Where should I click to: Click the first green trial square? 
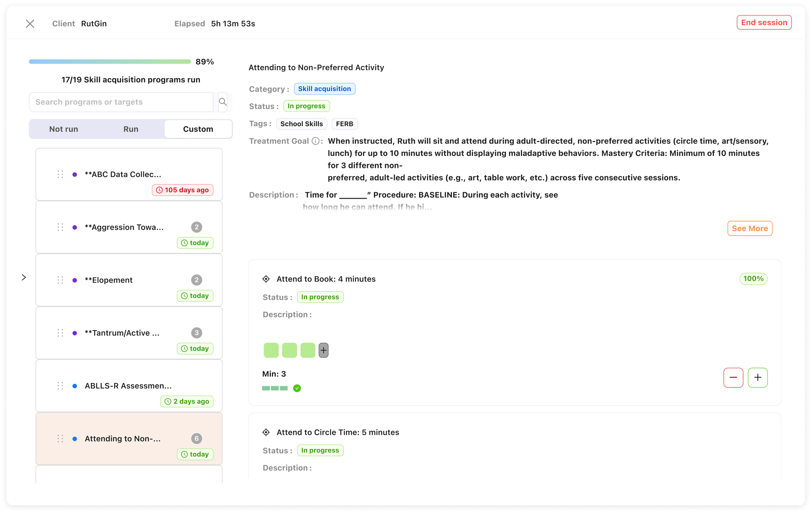click(271, 350)
